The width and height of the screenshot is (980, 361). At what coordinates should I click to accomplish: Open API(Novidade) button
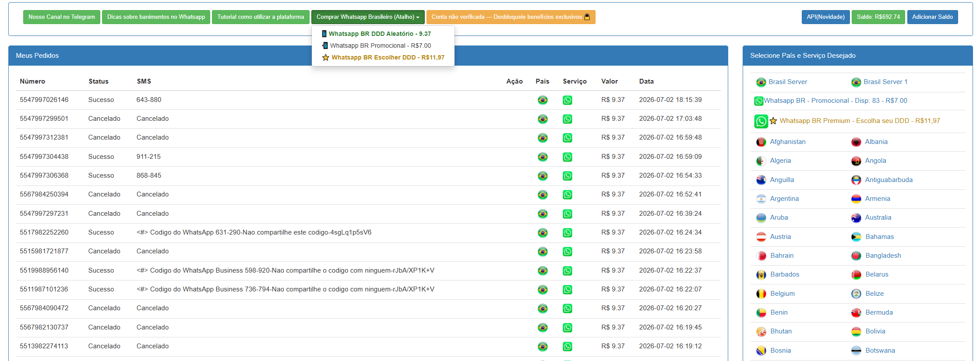click(825, 17)
